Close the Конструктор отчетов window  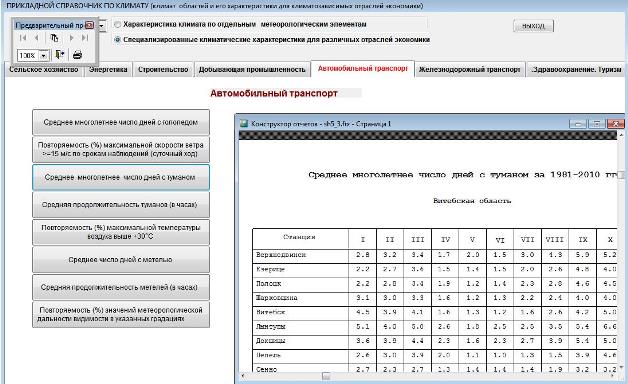(x=615, y=124)
